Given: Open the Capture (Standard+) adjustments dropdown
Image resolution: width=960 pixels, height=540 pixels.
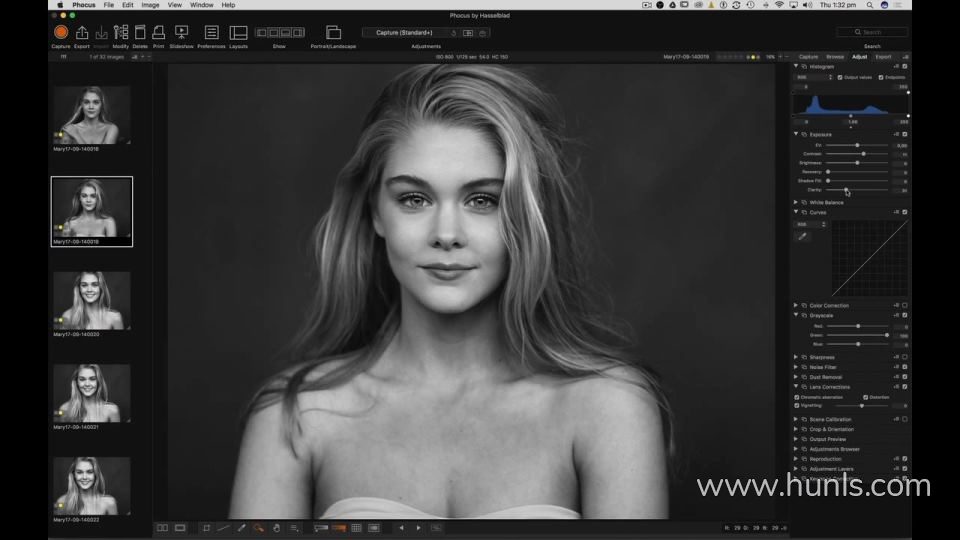Looking at the screenshot, I should [x=405, y=32].
